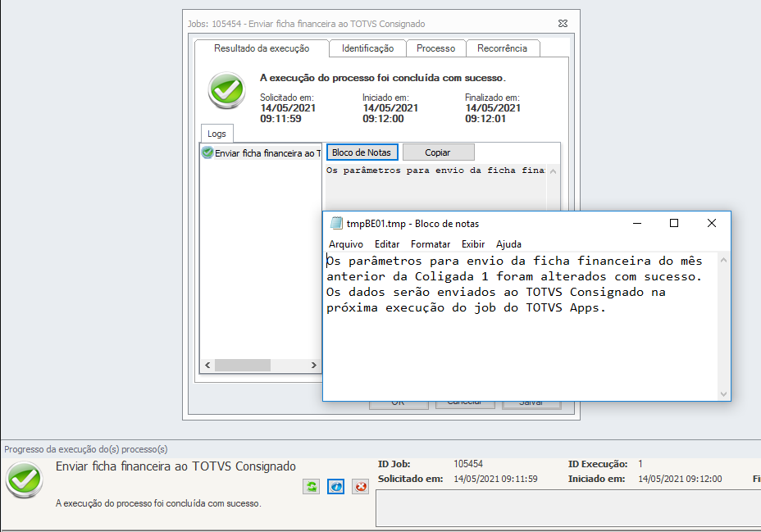The width and height of the screenshot is (761, 532).
Task: Maximize the Bloco de notas window
Action: 673,223
